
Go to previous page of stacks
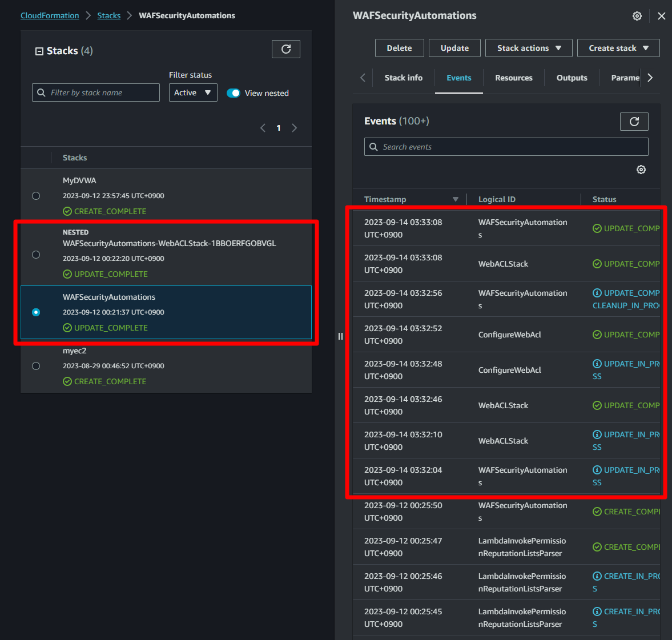pyautogui.click(x=263, y=128)
